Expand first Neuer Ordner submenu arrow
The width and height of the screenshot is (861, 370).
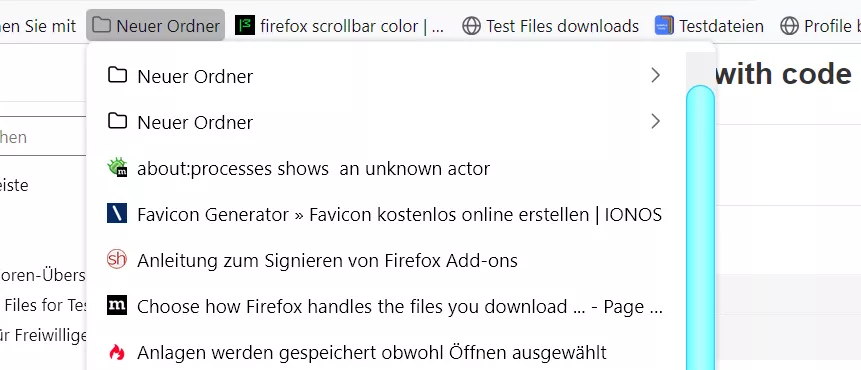click(655, 75)
